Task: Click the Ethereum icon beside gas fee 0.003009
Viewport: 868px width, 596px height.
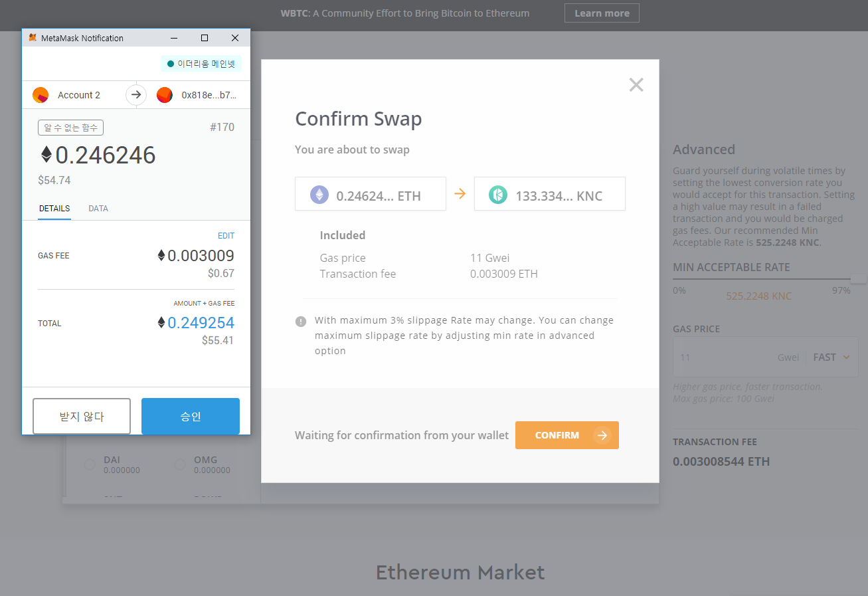Action: tap(161, 256)
